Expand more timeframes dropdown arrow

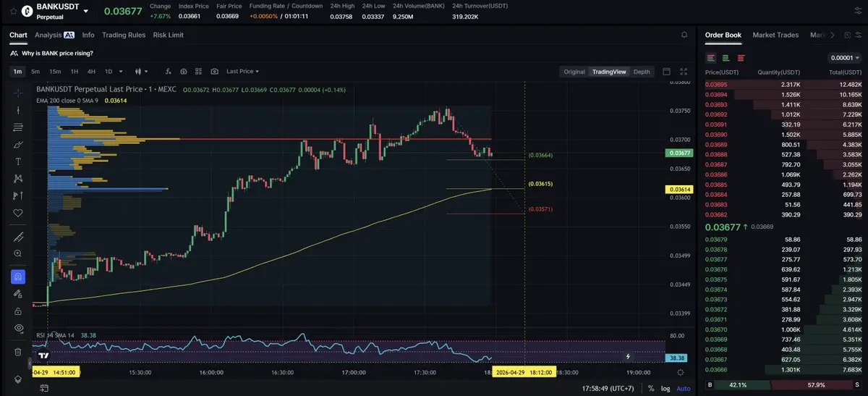(121, 72)
